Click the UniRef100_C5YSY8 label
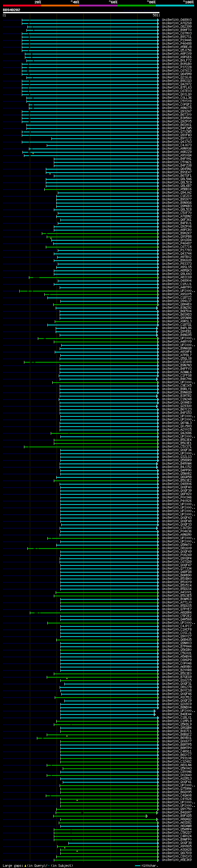This screenshot has width=197, height=868. click(176, 101)
